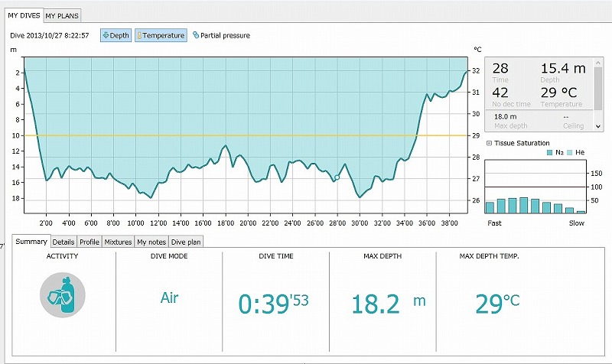Switch to the MY PLANS tab
612x364 pixels.
point(61,15)
